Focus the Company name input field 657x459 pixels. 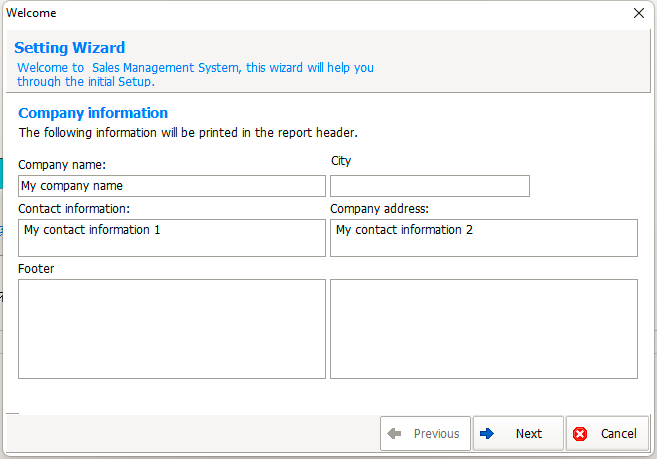172,186
